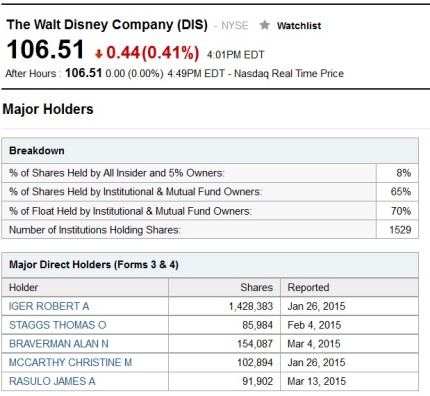
Task: Click the Holder column header
Action: coord(23,287)
